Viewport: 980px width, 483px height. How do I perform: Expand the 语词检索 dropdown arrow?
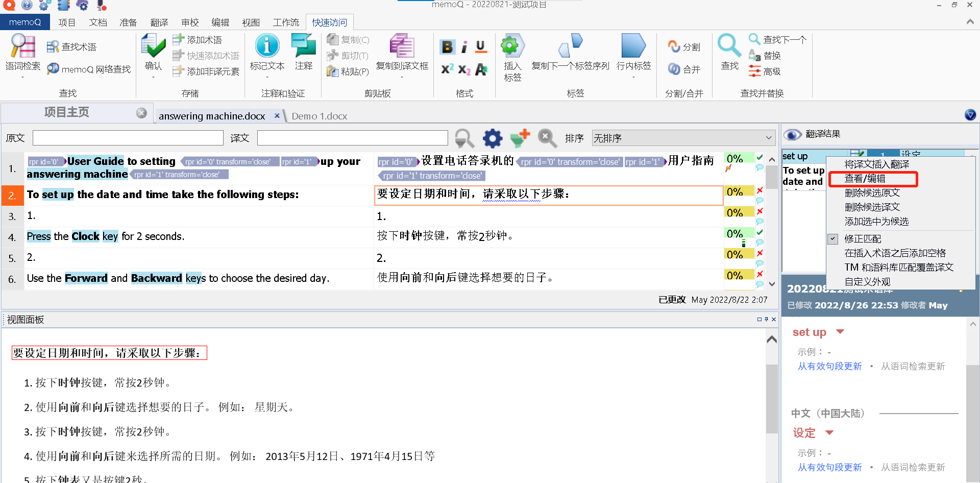[23, 77]
